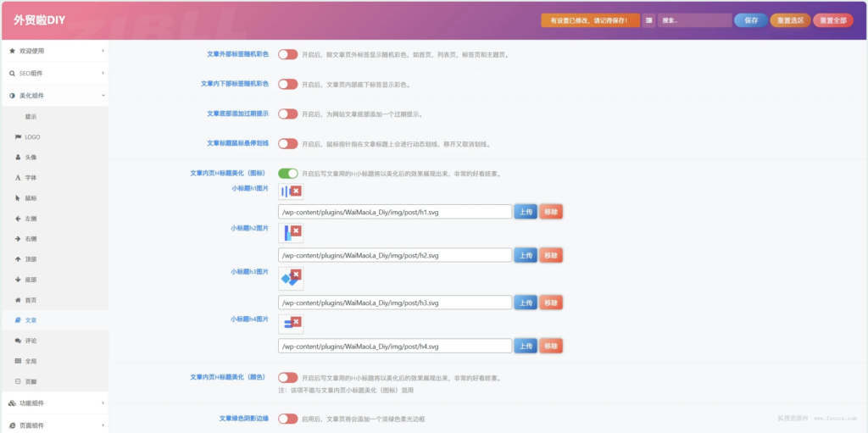This screenshot has height=433, width=868.
Task: Click the comments icon beside 评论
Action: click(19, 341)
